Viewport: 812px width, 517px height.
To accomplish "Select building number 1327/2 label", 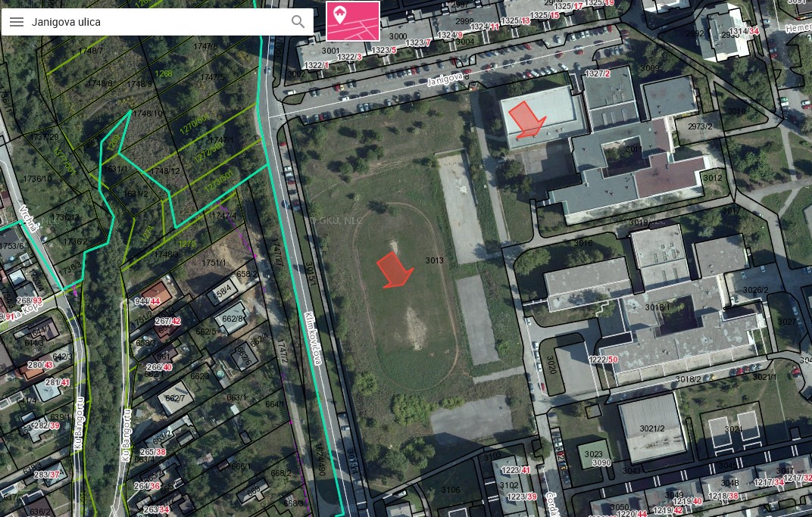I will coord(597,73).
